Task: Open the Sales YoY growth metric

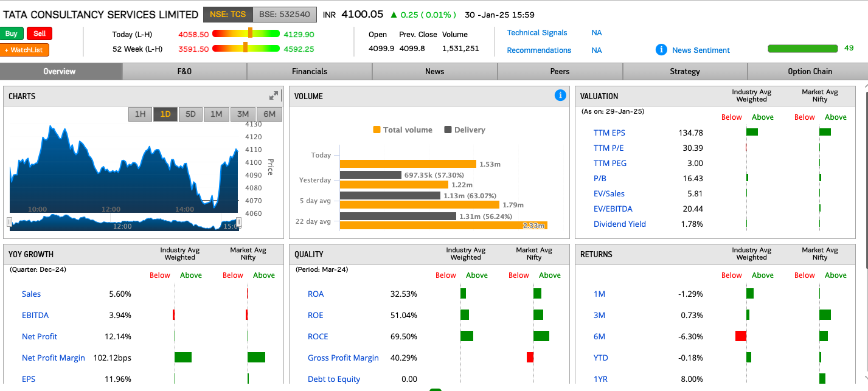Action: (32, 294)
